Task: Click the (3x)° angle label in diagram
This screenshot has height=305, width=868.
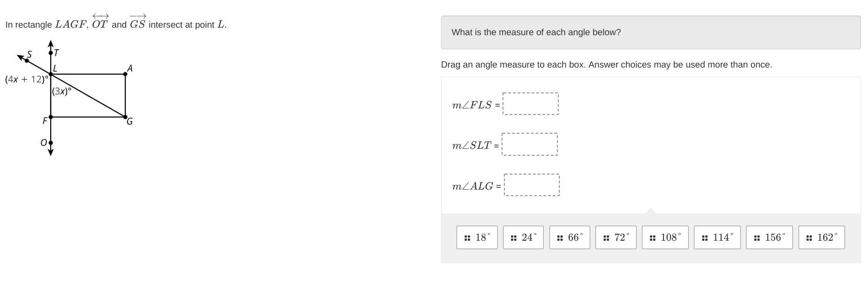Action: click(62, 91)
